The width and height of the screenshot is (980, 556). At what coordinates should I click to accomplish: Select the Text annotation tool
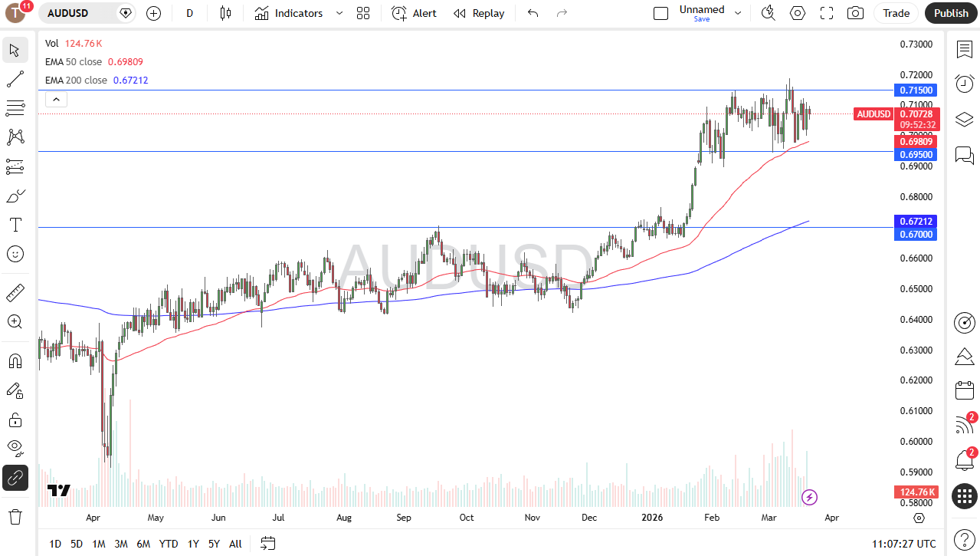[x=15, y=225]
